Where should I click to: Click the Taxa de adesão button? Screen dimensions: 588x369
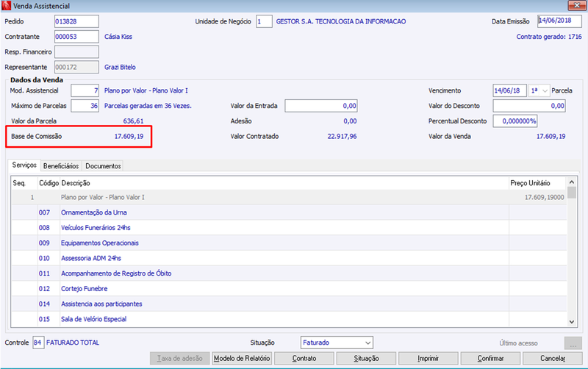[x=180, y=358]
